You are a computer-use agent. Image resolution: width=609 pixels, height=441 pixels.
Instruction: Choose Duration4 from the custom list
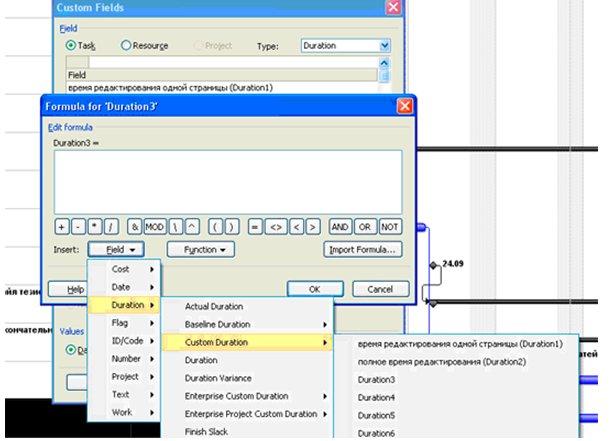pyautogui.click(x=456, y=397)
